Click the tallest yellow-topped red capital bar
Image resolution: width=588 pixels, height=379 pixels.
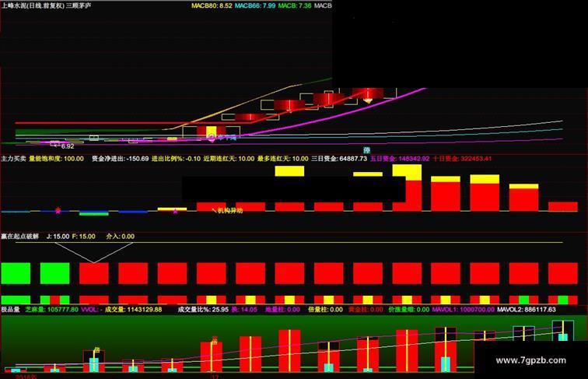pyautogui.click(x=407, y=188)
